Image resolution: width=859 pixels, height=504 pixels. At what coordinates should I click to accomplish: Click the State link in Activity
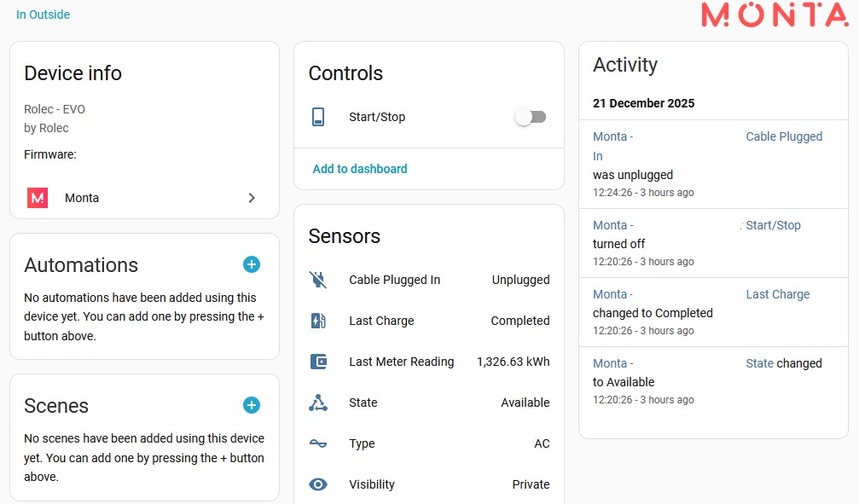(759, 362)
